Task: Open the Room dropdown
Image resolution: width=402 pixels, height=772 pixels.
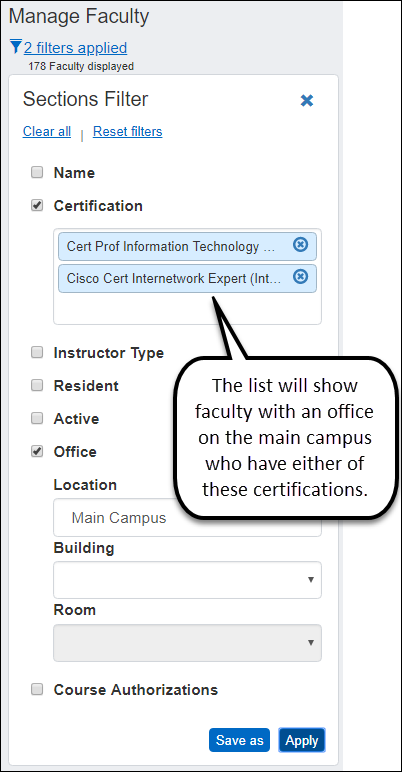Action: [x=187, y=643]
